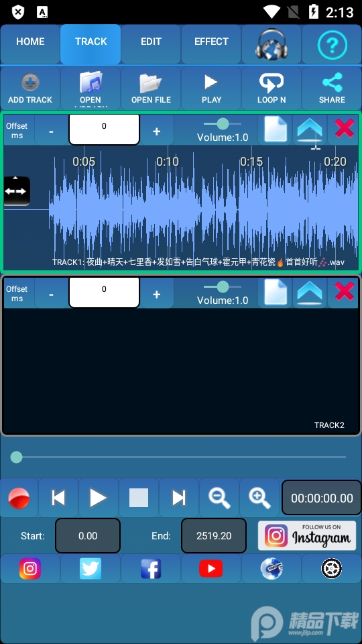Start recording with red button
This screenshot has height=644, width=362.
click(19, 498)
